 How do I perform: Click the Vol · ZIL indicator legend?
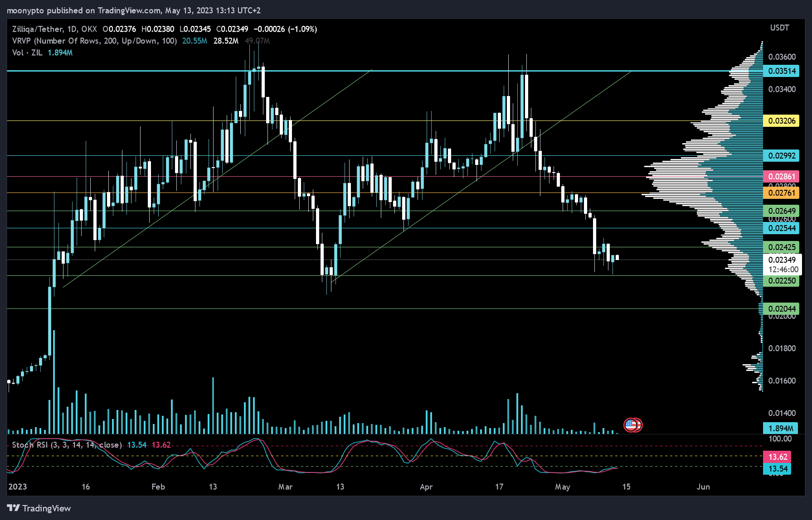27,53
